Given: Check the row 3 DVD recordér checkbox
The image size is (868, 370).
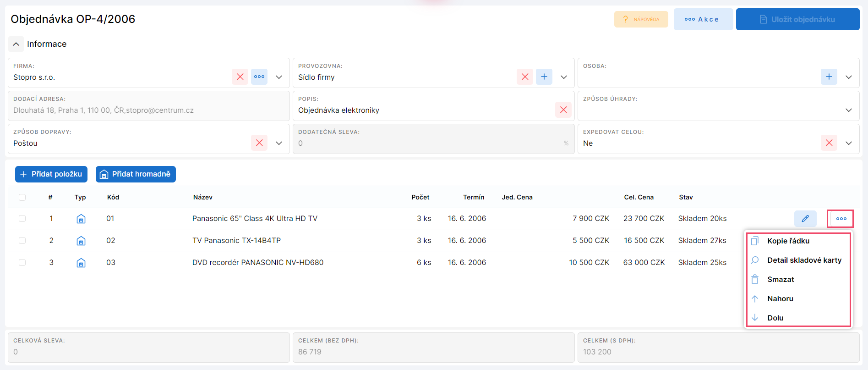Looking at the screenshot, I should click(x=22, y=263).
